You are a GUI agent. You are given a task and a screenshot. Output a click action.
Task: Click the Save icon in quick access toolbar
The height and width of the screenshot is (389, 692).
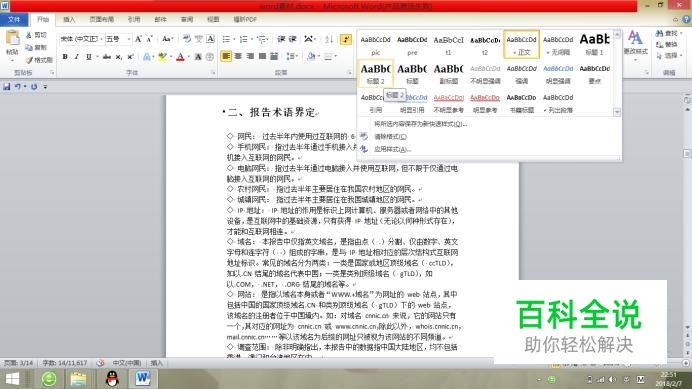(x=7, y=87)
